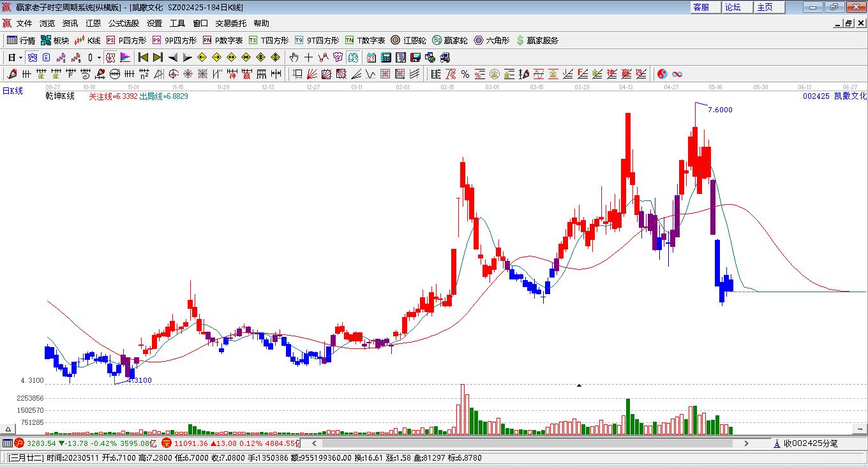Click the yellow diamond left-arrow icon
Screen dimensions: 868x467
202,57
